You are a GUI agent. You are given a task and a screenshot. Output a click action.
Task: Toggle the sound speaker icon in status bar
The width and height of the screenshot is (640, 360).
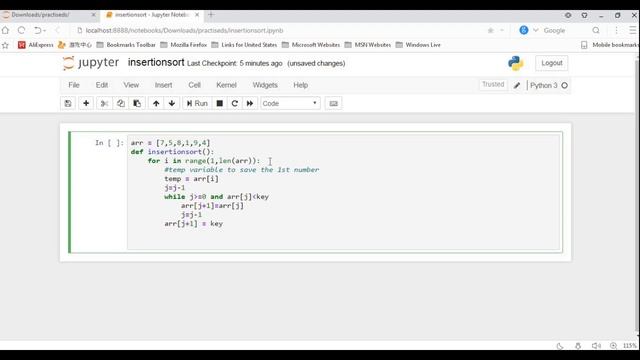[x=596, y=346]
